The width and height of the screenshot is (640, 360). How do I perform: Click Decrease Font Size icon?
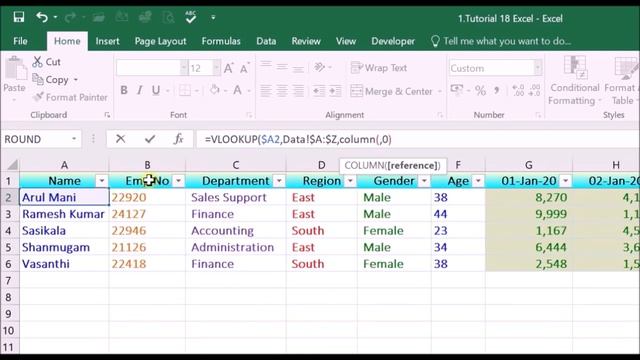[x=244, y=68]
